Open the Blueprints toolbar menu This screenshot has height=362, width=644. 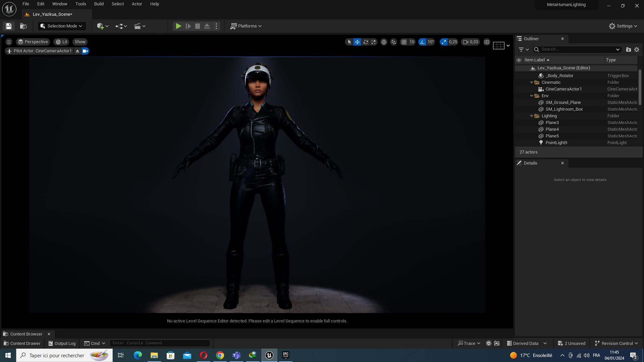coord(121,26)
